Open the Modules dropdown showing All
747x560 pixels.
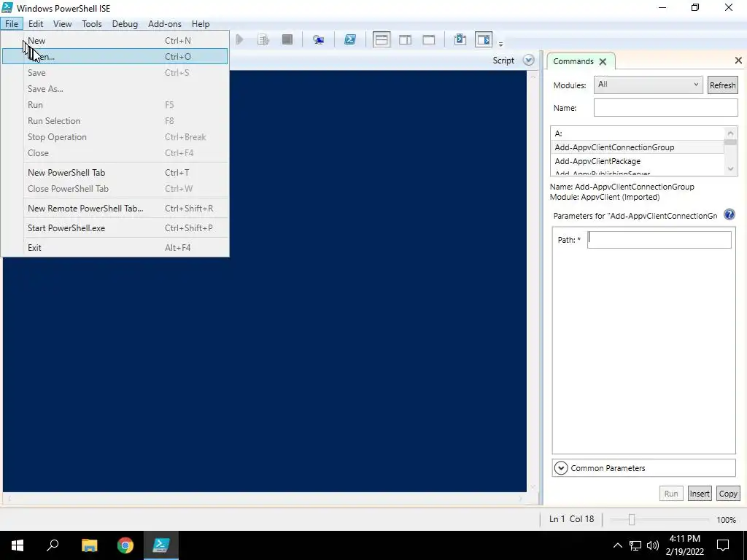point(648,85)
